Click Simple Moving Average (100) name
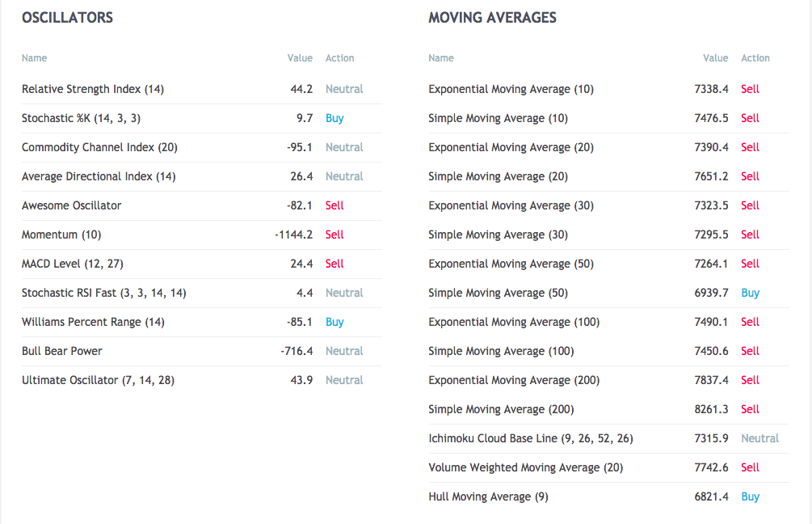812x524 pixels. (x=501, y=351)
